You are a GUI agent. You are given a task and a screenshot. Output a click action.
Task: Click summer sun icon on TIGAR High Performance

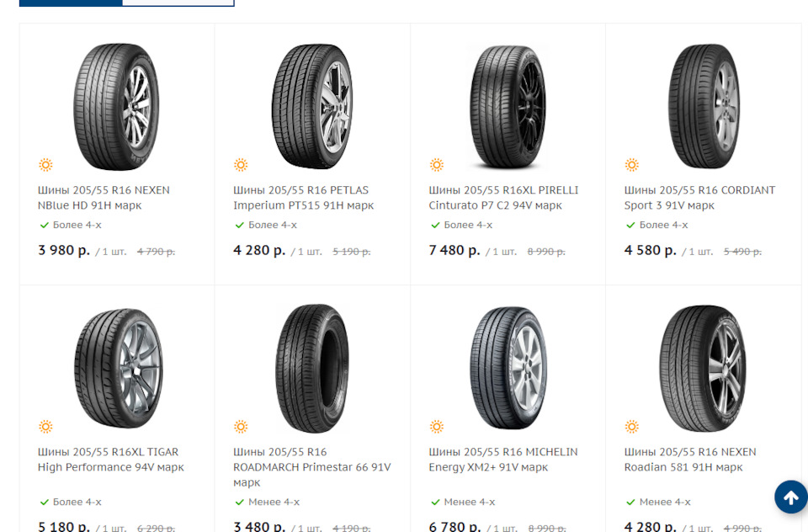(x=45, y=427)
